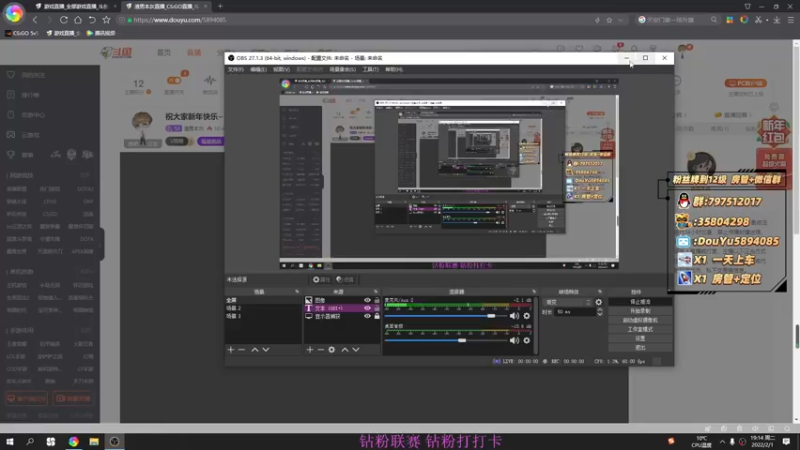Move selected source down in sources list
This screenshot has height=450, width=800.
tap(356, 350)
